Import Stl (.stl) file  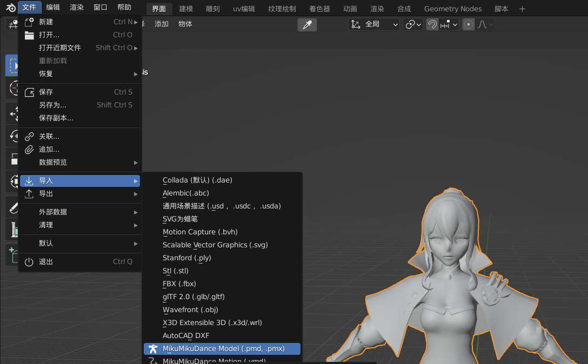point(222,271)
